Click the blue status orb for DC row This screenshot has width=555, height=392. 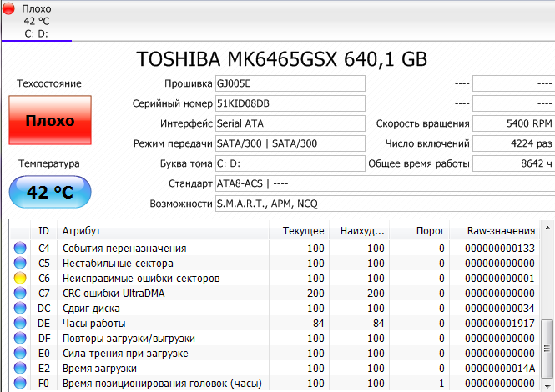[x=20, y=308]
